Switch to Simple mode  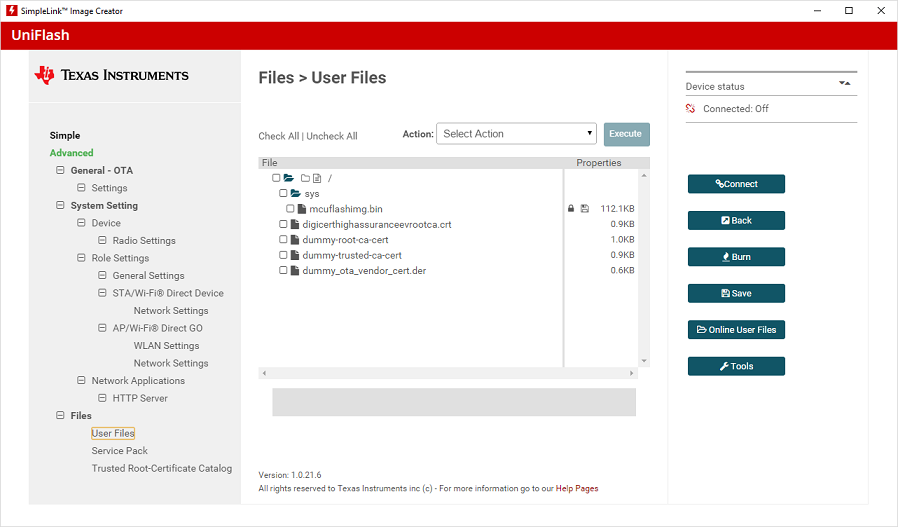[x=65, y=135]
